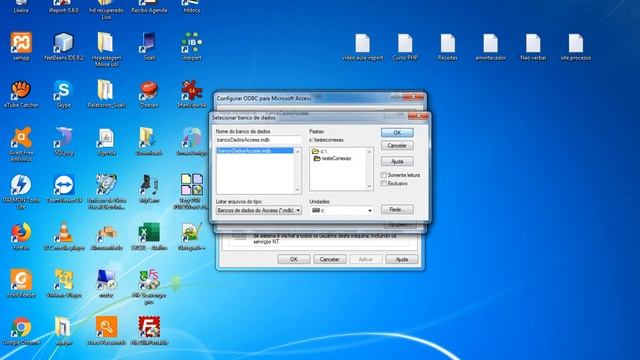Click the Pastas list scrollbar up arrow
The height and width of the screenshot is (360, 640).
369,152
